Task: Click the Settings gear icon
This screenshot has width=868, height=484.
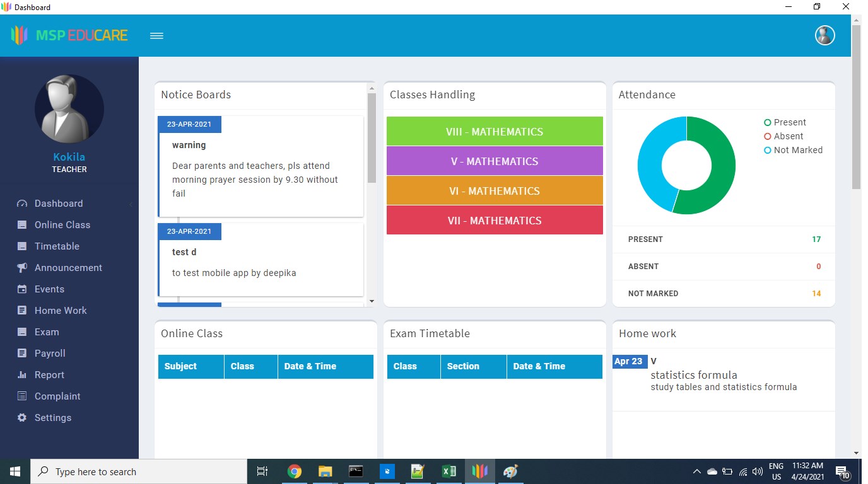Action: tap(22, 418)
